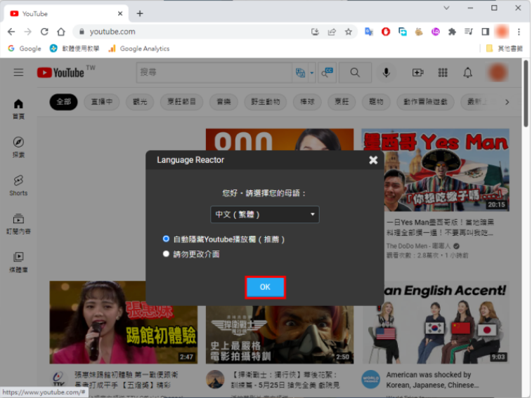This screenshot has width=532, height=398.
Task: Open 探索 Explore in sidebar
Action: 18,147
